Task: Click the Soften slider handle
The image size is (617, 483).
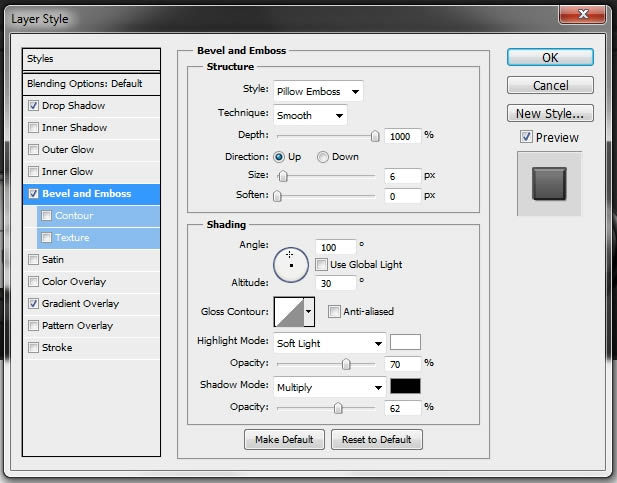Action: coord(277,196)
